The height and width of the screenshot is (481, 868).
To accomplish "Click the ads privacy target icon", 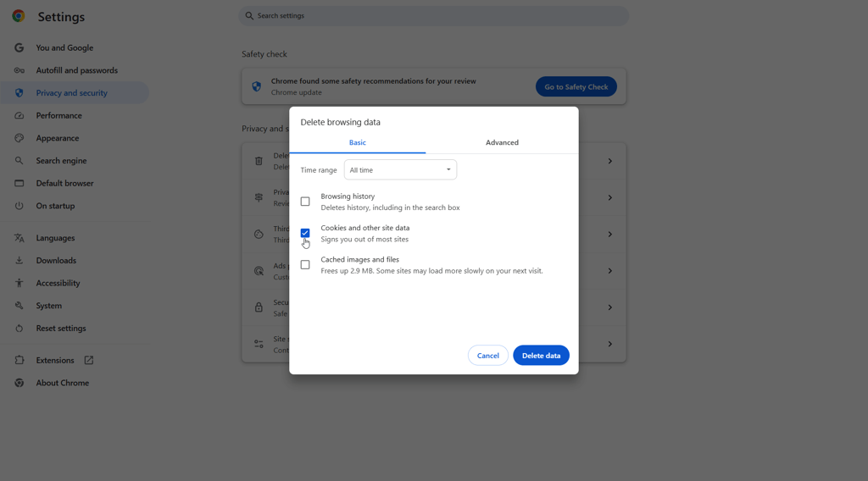I will (x=259, y=271).
